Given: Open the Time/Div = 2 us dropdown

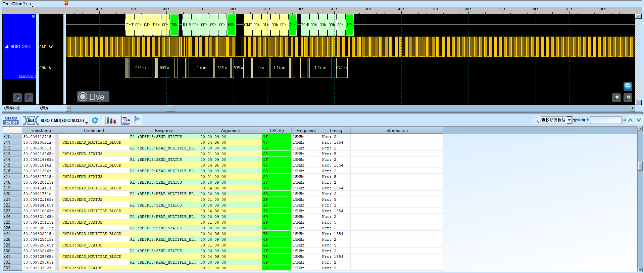Looking at the screenshot, I should pyautogui.click(x=18, y=4).
